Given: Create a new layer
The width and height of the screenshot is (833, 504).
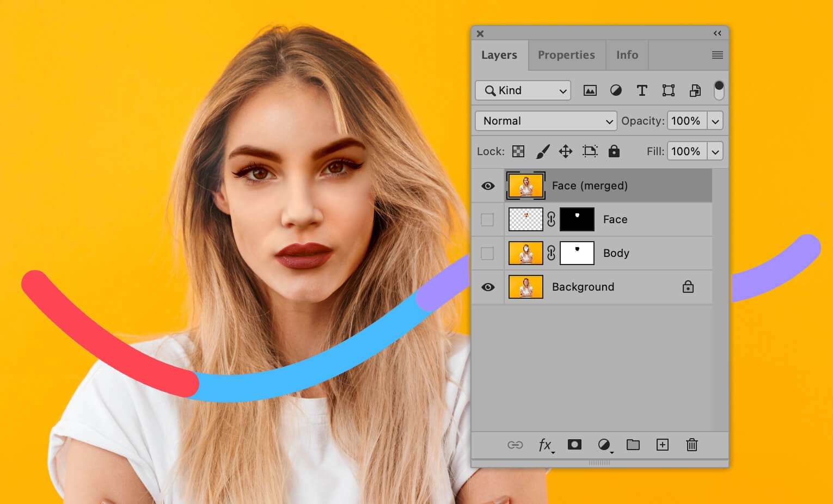Looking at the screenshot, I should 663,445.
